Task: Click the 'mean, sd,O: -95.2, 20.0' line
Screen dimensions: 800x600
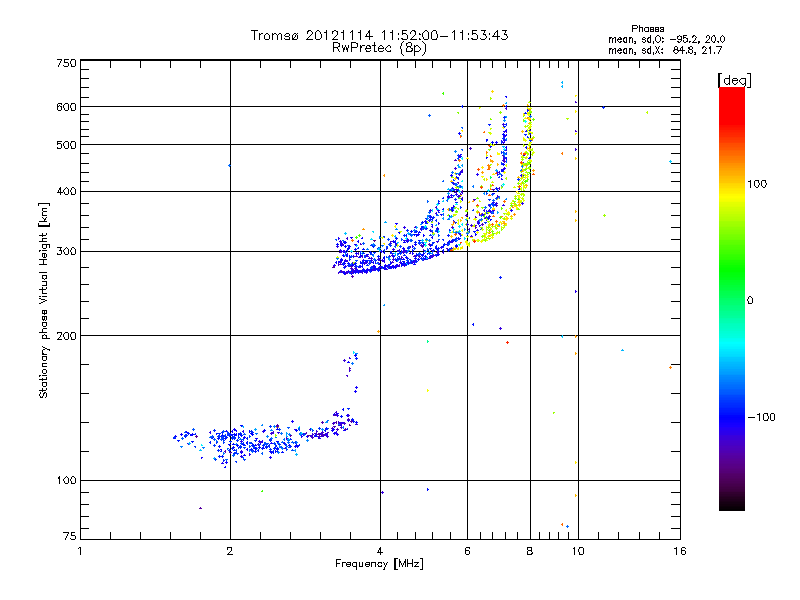Action: pyautogui.click(x=666, y=39)
